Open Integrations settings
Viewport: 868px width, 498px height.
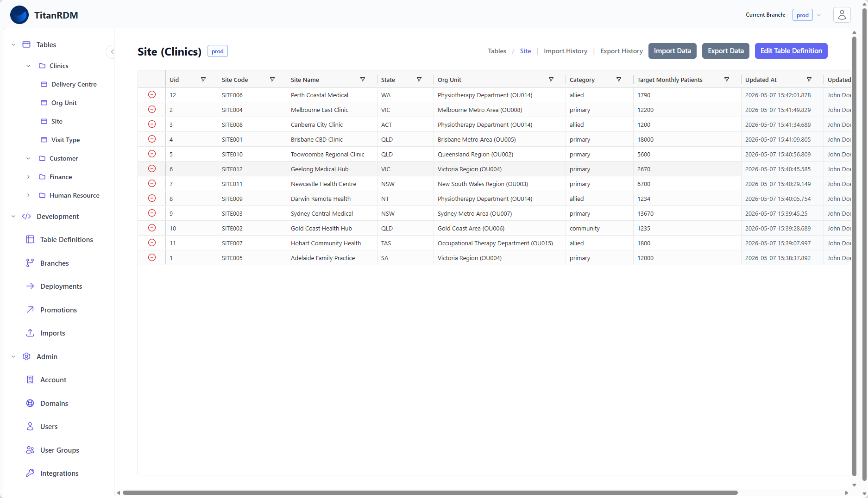[x=52, y=473]
